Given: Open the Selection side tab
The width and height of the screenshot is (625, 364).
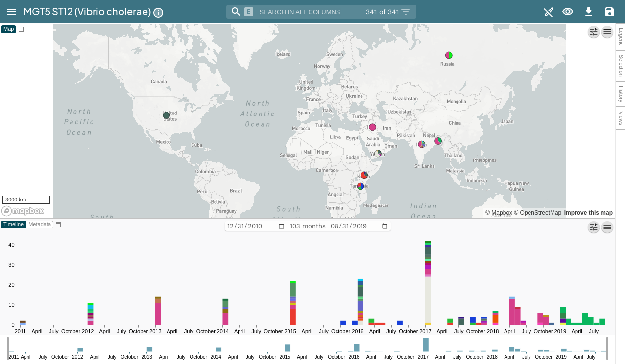Looking at the screenshot, I should coord(621,66).
